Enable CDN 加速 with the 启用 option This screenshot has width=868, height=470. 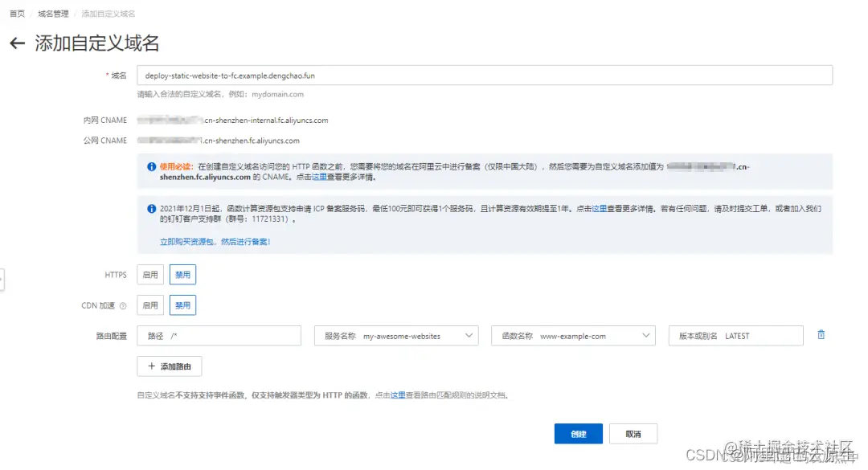(150, 305)
